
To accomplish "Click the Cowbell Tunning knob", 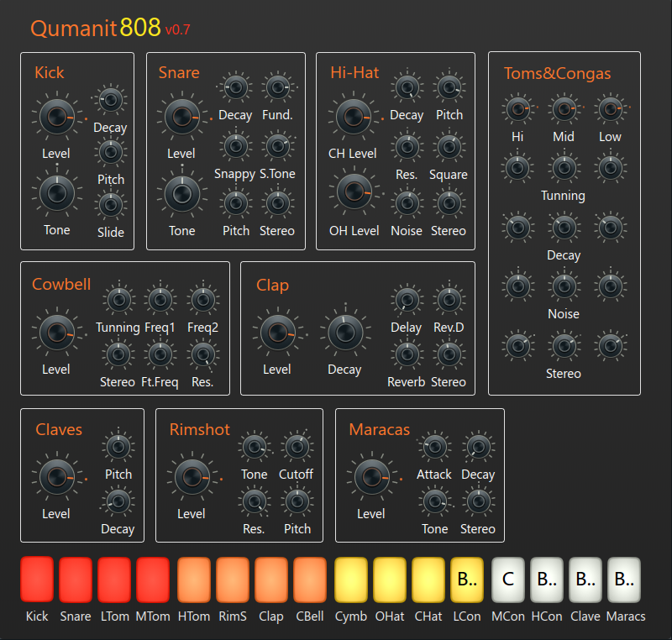I will [118, 300].
